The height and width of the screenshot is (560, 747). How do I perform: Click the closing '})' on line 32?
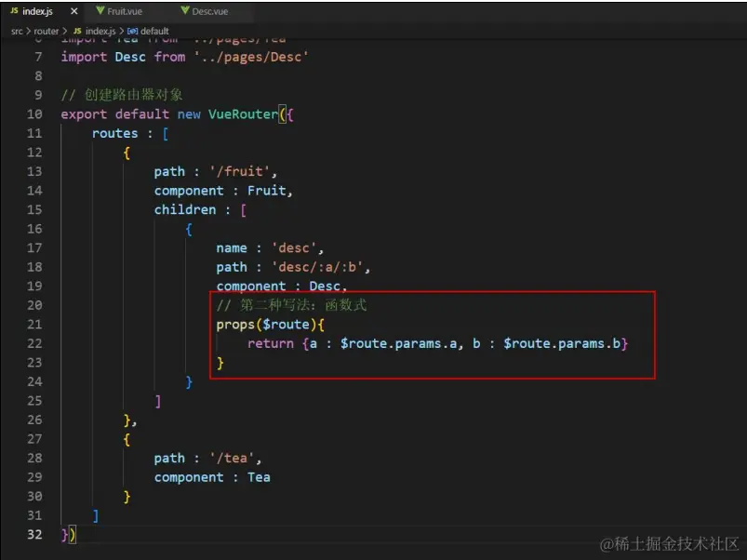(x=68, y=535)
